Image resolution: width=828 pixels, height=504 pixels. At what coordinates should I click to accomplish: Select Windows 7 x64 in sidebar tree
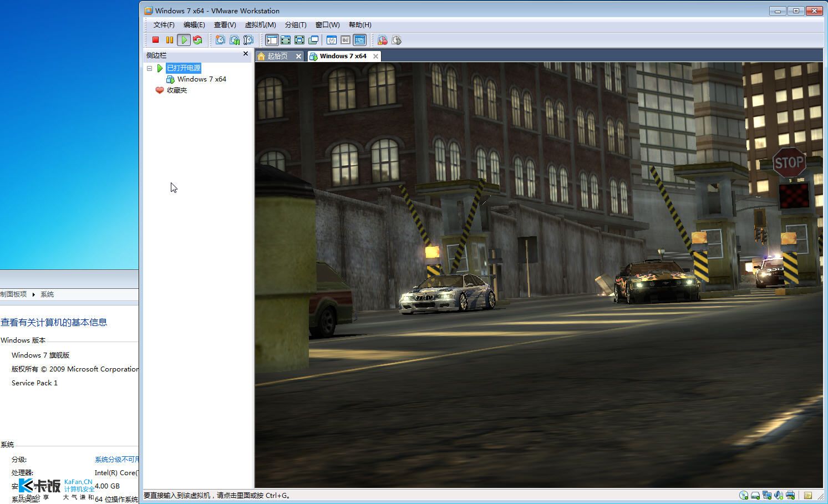201,79
